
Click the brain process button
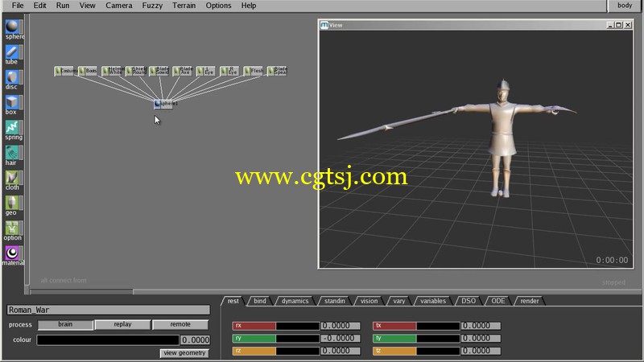65,325
